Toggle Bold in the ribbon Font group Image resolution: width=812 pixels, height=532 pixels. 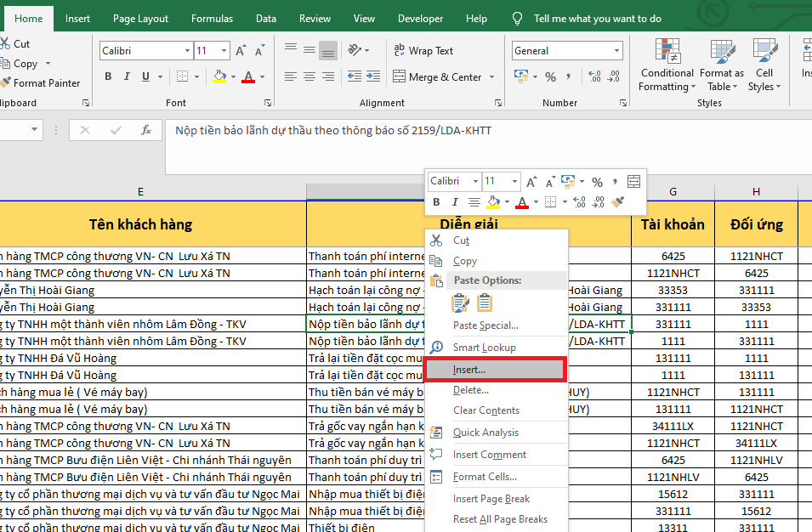pyautogui.click(x=108, y=77)
